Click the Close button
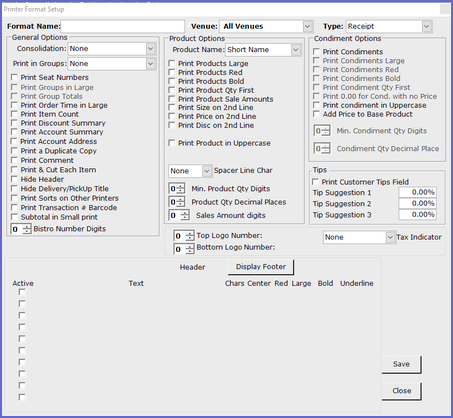 click(x=401, y=391)
